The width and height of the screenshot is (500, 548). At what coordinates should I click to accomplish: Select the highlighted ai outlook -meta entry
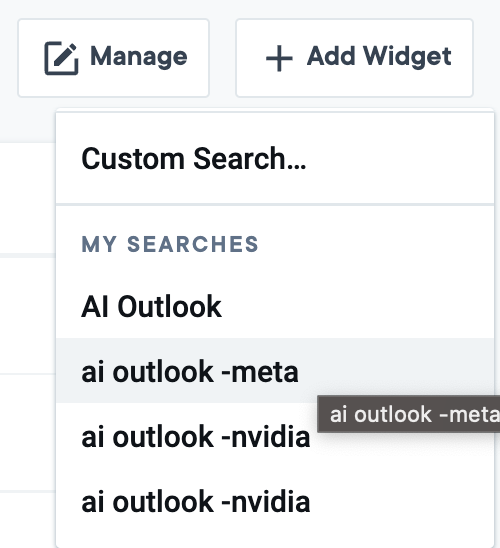coord(275,370)
